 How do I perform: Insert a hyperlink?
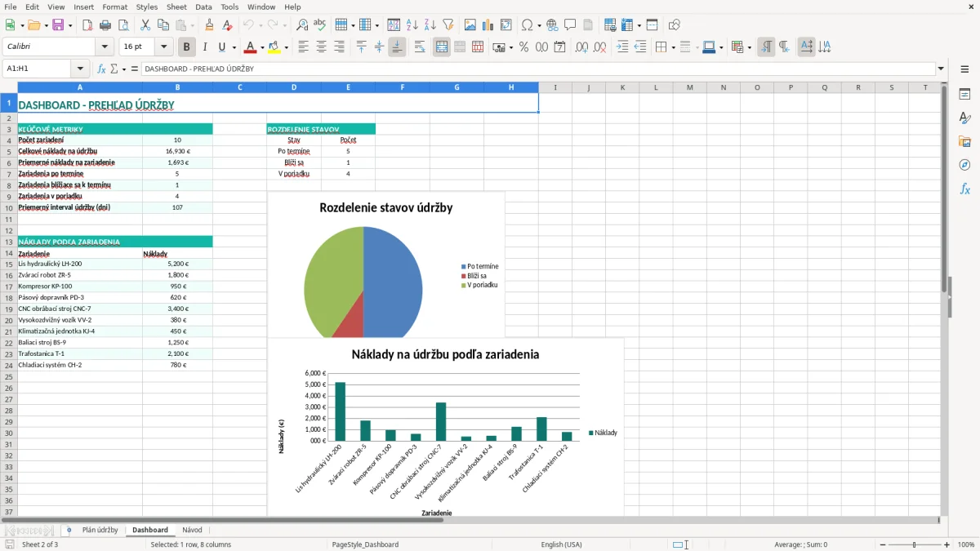click(553, 25)
